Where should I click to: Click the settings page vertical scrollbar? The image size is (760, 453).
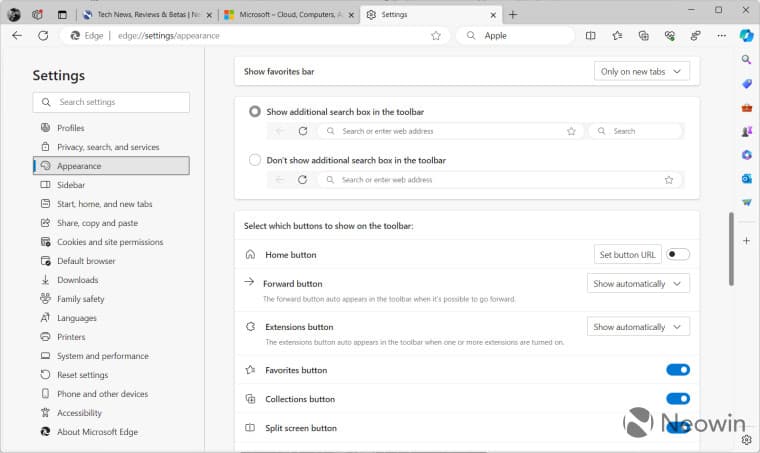(731, 249)
